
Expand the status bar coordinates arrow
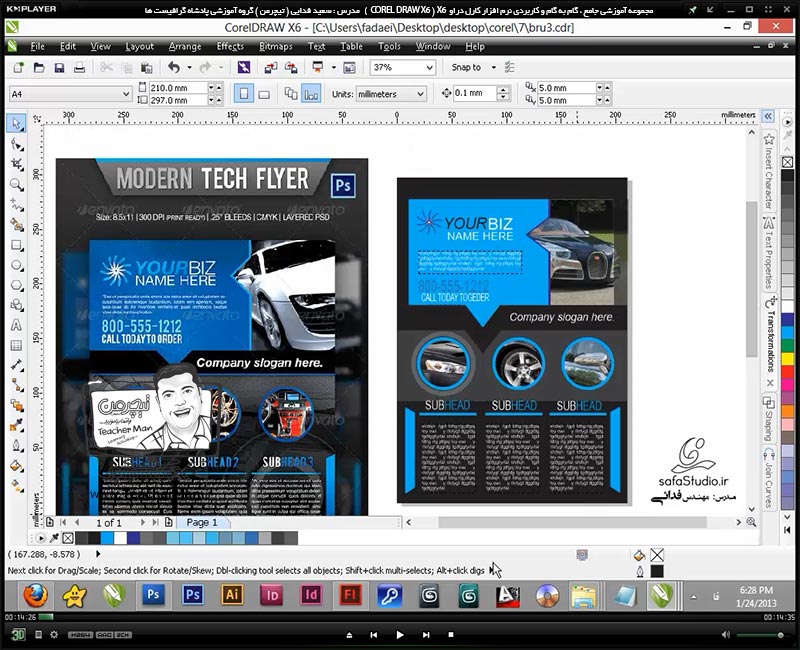[98, 554]
